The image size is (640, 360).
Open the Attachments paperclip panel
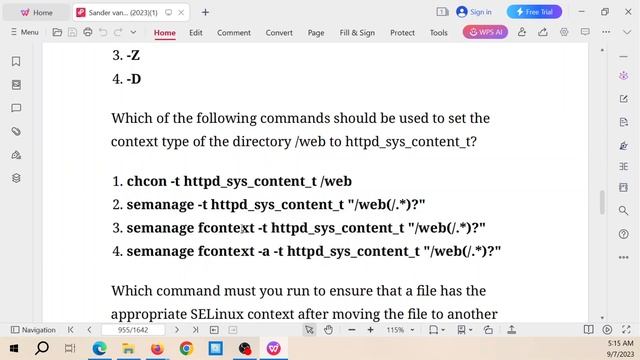click(16, 131)
